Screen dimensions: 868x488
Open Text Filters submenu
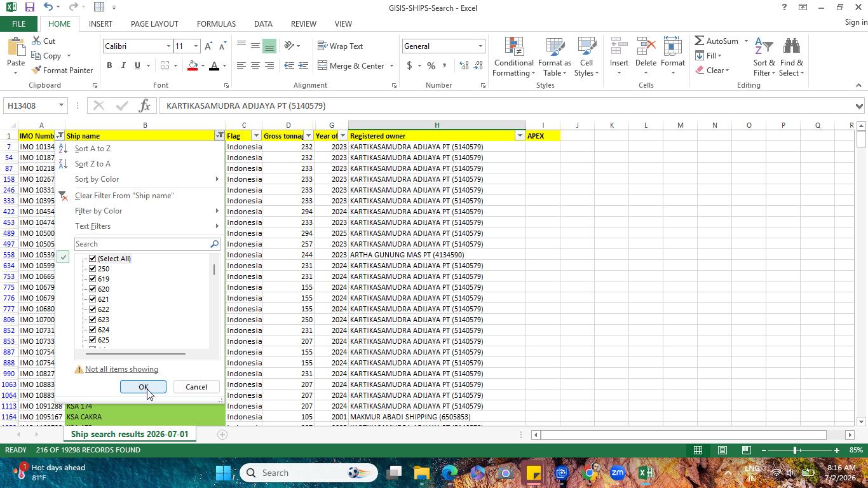click(140, 226)
